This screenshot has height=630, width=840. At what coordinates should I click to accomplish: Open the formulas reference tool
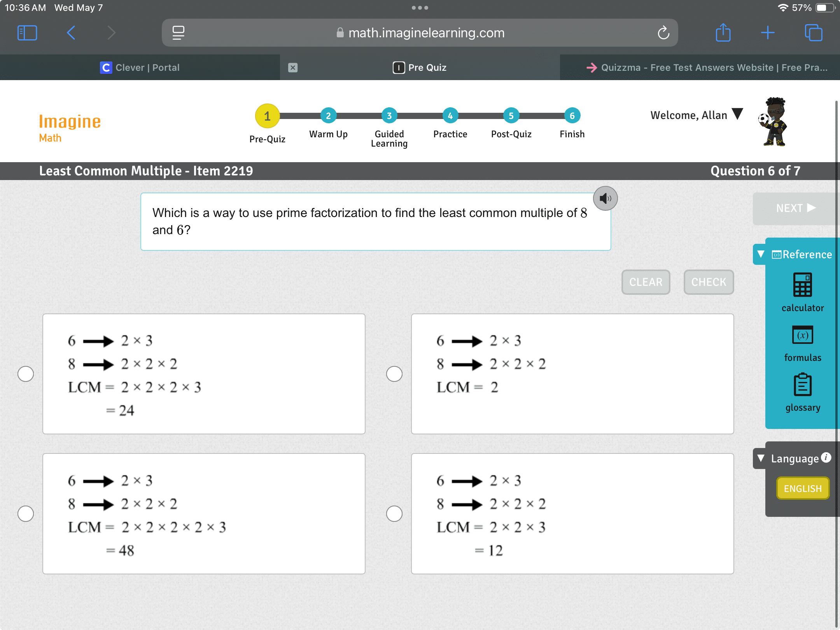point(802,343)
